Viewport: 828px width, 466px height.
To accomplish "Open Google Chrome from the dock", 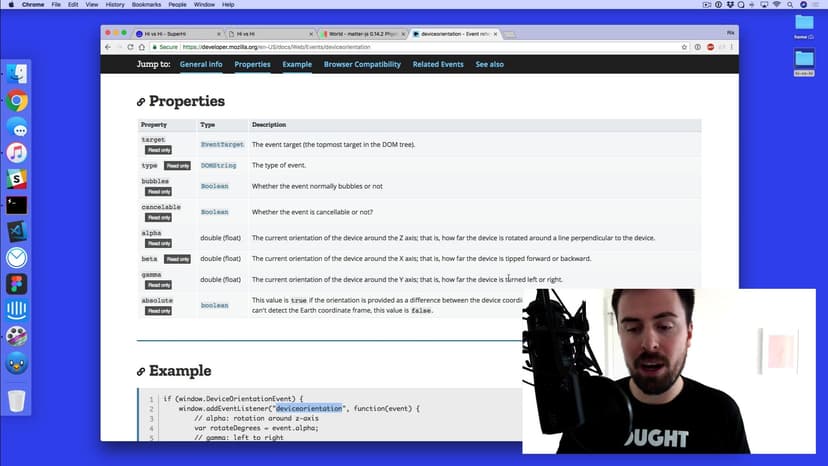I will click(16, 101).
